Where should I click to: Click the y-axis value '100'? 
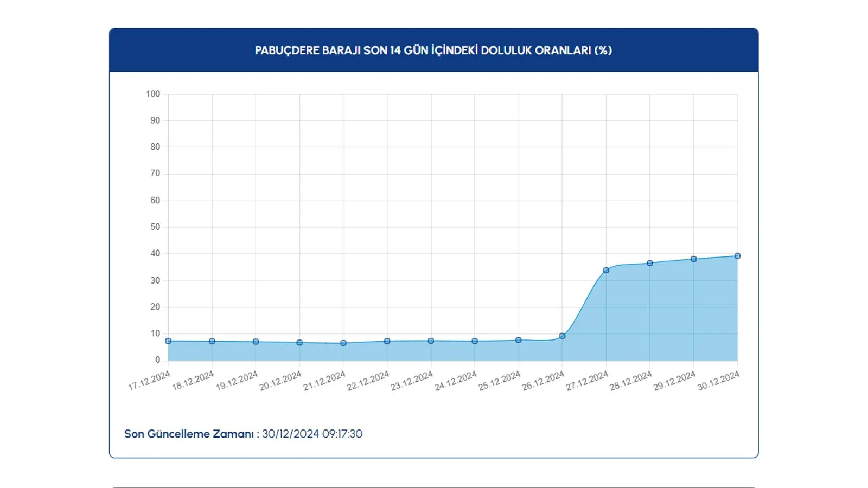(153, 94)
